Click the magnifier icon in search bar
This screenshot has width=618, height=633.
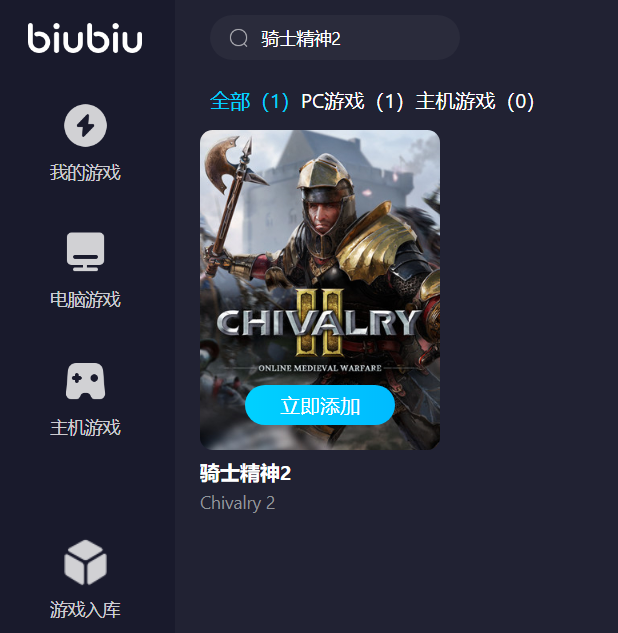coord(239,38)
